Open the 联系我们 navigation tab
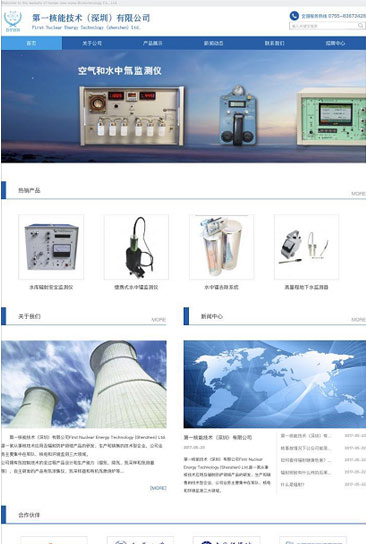 pyautogui.click(x=274, y=43)
